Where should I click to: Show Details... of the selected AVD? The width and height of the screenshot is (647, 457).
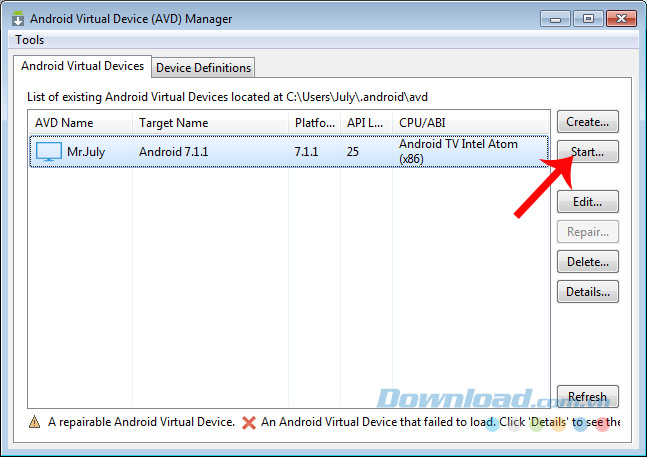click(x=588, y=292)
